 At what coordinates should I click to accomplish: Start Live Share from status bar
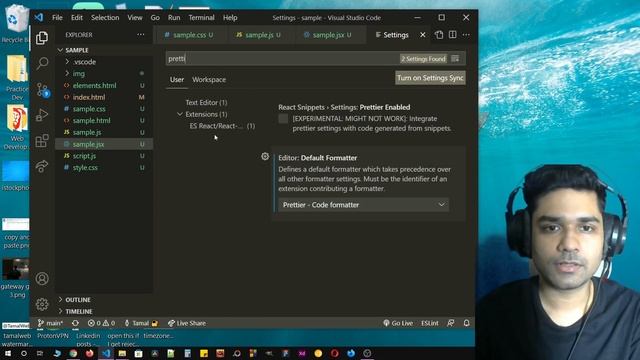click(187, 323)
